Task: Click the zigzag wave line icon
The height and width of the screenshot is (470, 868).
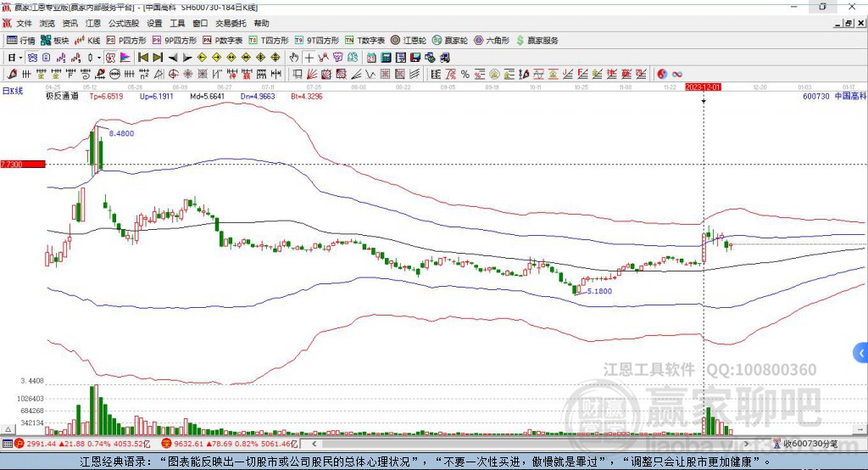Action: click(370, 75)
